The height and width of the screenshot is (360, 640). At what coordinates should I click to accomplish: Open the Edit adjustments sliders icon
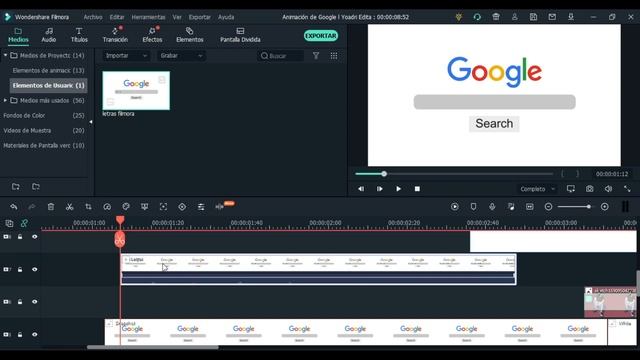tap(201, 207)
